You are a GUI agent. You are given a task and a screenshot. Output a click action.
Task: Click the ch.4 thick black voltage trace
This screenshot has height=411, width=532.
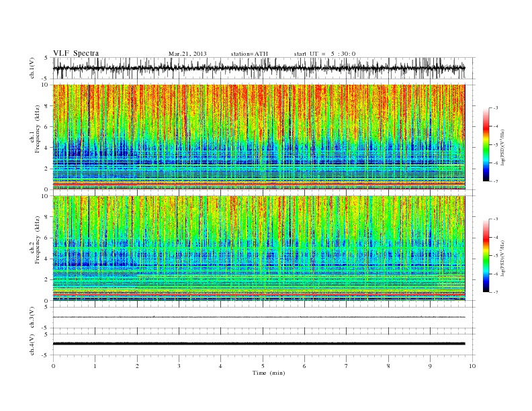(259, 344)
